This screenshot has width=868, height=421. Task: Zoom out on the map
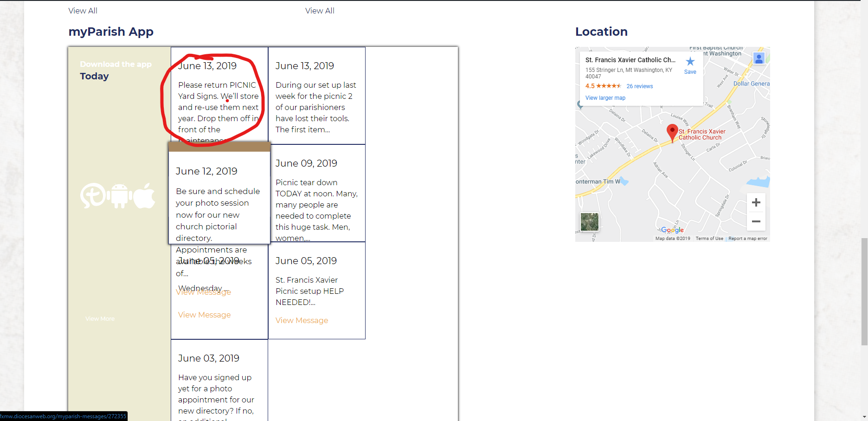tap(756, 221)
